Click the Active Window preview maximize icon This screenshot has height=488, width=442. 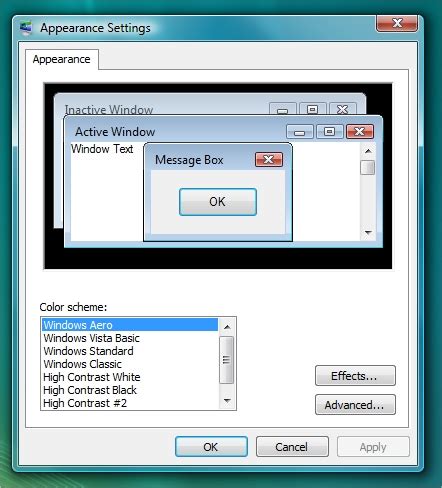pos(329,131)
